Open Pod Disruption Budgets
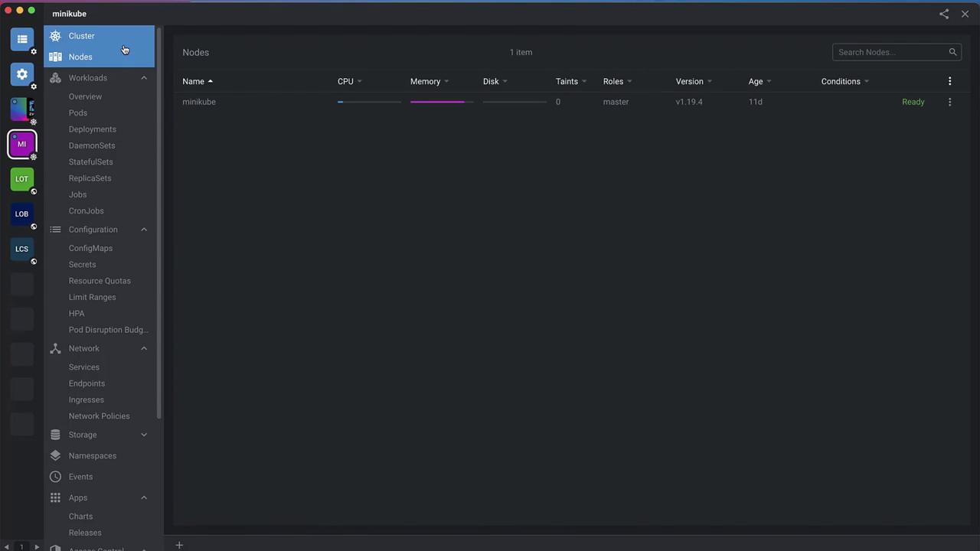This screenshot has height=551, width=980. point(109,330)
